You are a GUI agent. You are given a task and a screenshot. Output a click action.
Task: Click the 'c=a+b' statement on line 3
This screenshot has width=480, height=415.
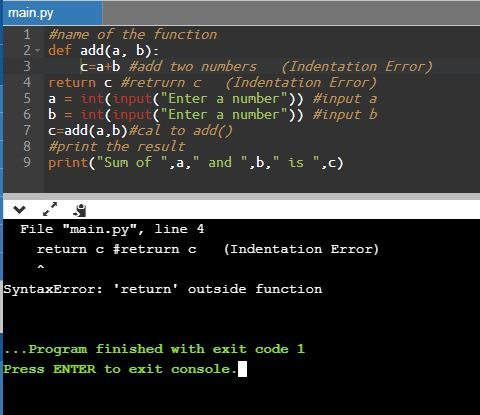tap(100, 66)
